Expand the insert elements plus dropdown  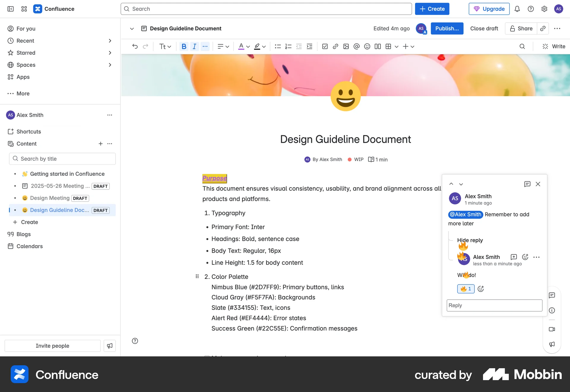413,46
